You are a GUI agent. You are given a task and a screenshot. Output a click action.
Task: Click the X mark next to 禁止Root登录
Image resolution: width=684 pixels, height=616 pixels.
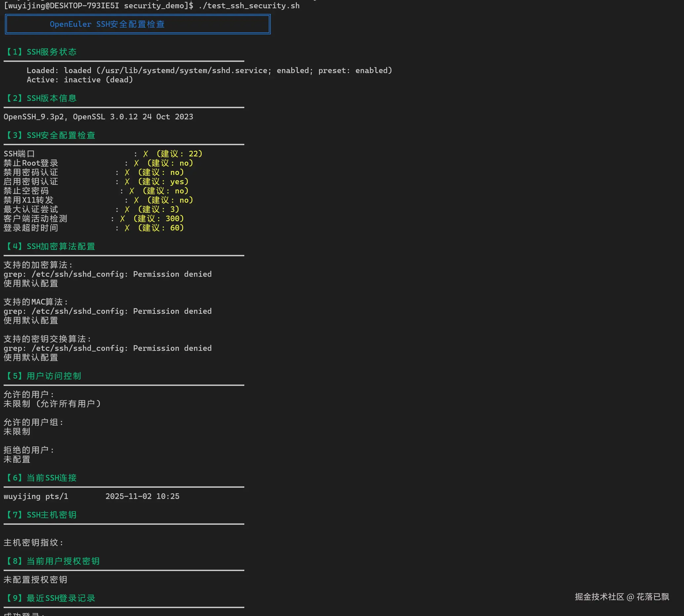click(x=136, y=163)
